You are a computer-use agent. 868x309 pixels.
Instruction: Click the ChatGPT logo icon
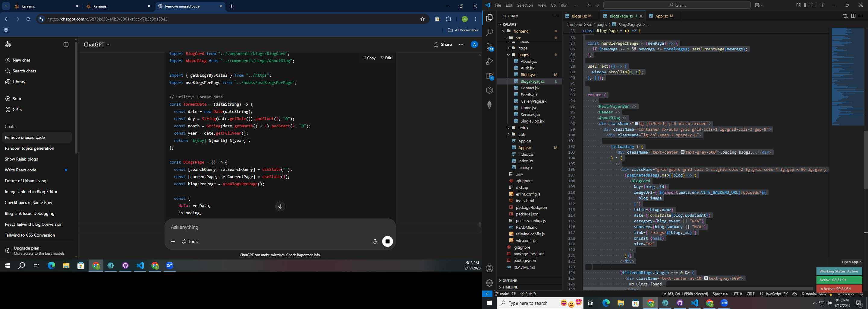(x=8, y=45)
